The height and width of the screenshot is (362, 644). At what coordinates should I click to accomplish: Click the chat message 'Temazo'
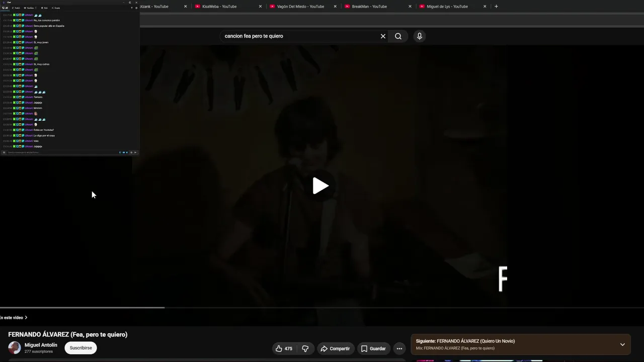pyautogui.click(x=38, y=97)
